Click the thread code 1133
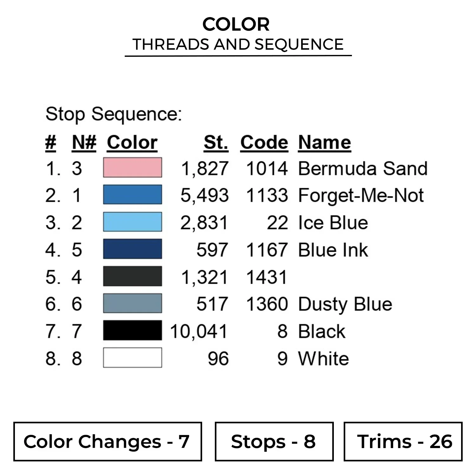This screenshot has height=476, width=476. pos(267,195)
